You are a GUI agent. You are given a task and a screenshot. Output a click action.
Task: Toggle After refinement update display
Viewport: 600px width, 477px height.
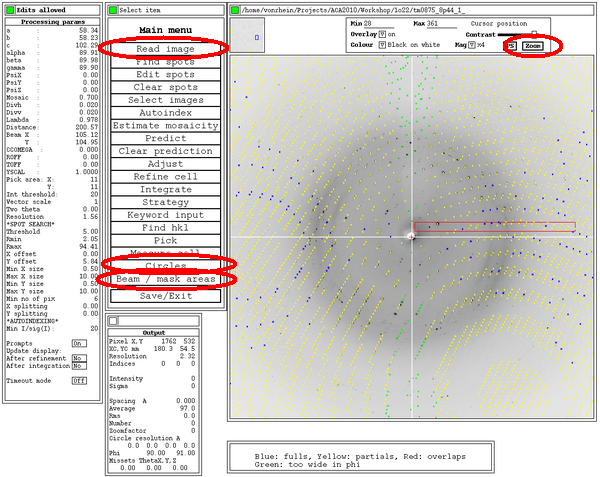click(x=76, y=357)
